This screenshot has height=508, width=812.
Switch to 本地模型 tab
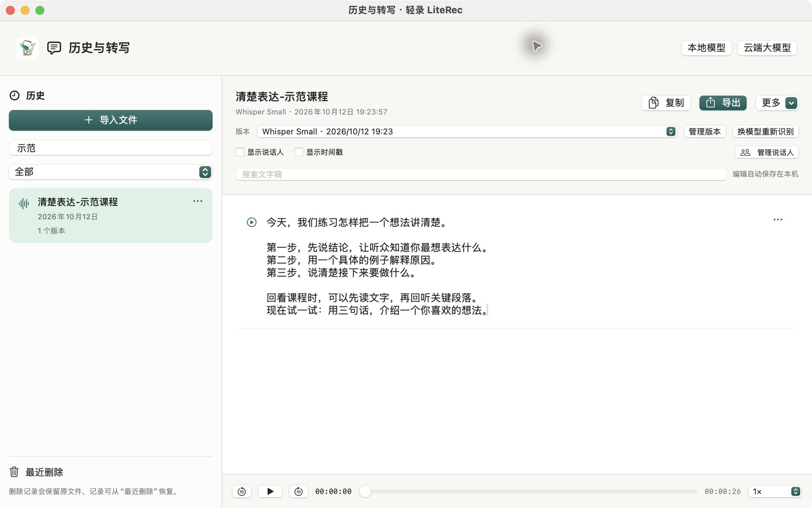click(x=706, y=48)
